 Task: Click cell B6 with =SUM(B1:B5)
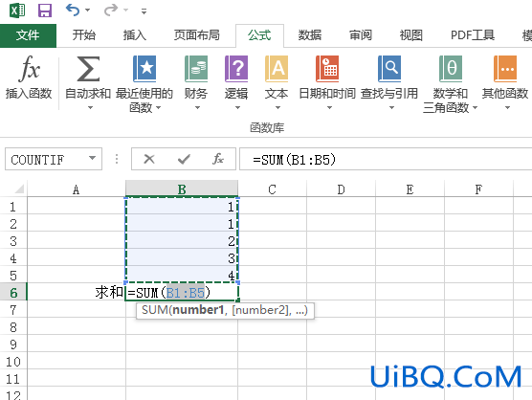tap(182, 293)
